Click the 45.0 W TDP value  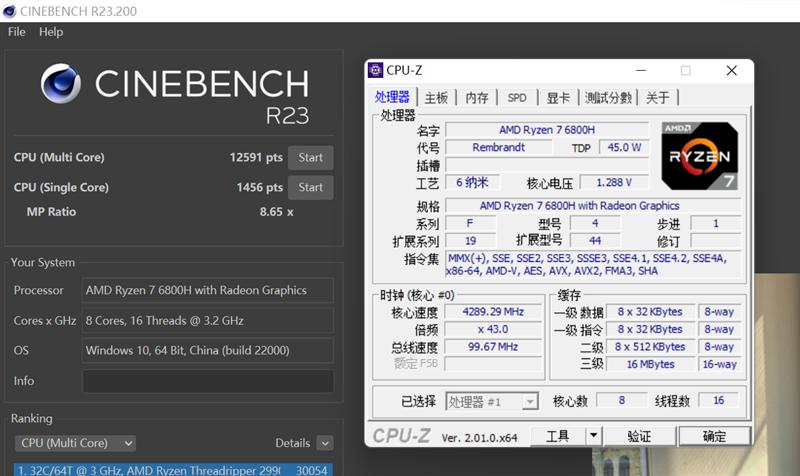(x=624, y=147)
